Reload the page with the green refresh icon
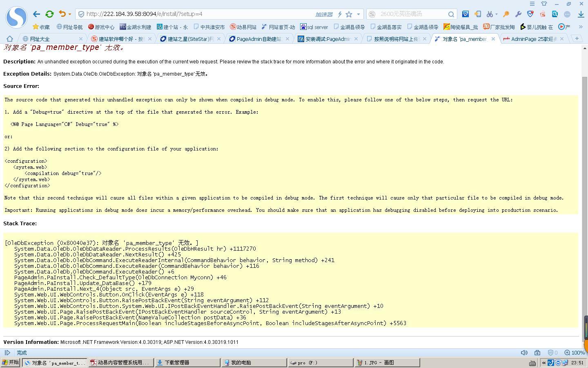The image size is (588, 368). [49, 14]
